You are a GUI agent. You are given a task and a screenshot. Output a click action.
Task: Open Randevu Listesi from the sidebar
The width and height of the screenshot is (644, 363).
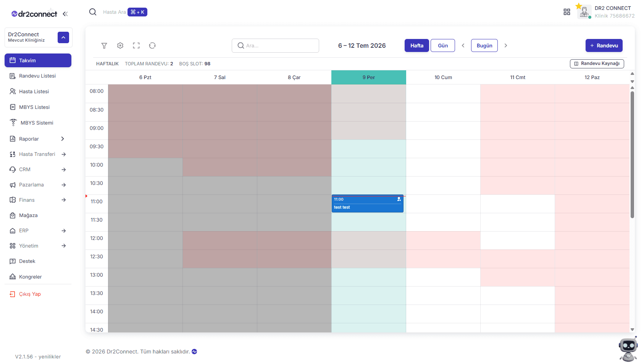coord(38,76)
